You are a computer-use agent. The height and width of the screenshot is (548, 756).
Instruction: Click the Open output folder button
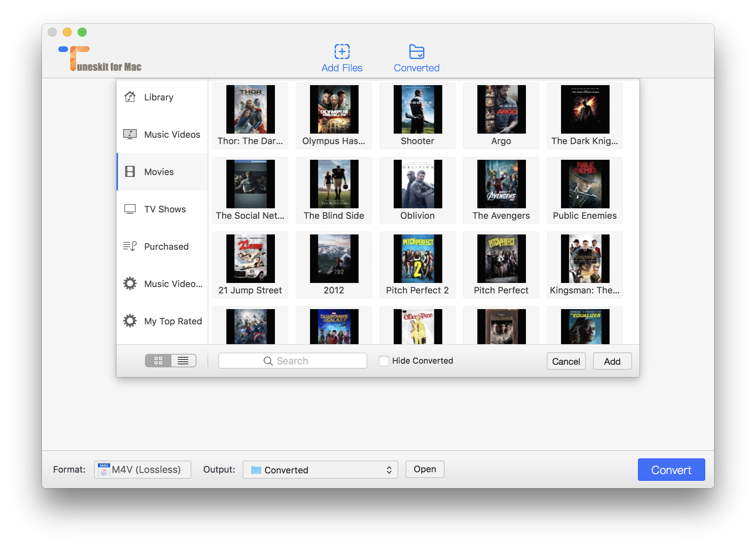[x=425, y=469]
